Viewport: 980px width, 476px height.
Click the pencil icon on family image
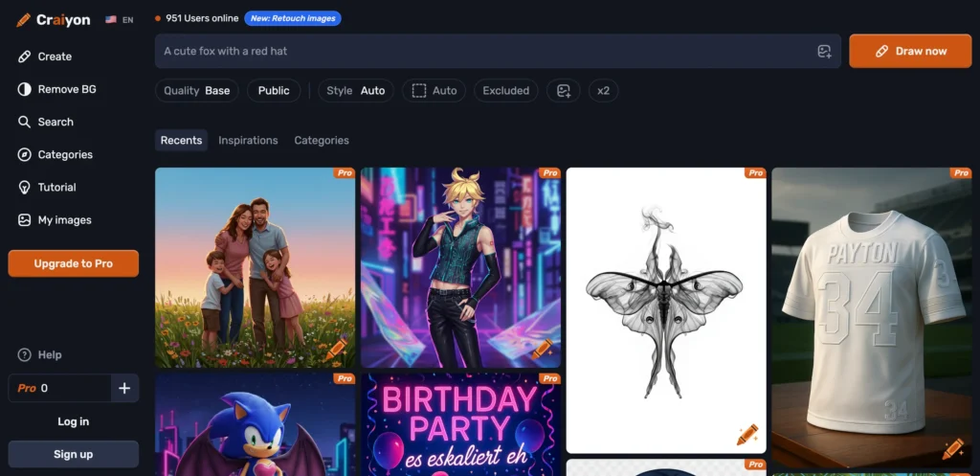pos(336,349)
